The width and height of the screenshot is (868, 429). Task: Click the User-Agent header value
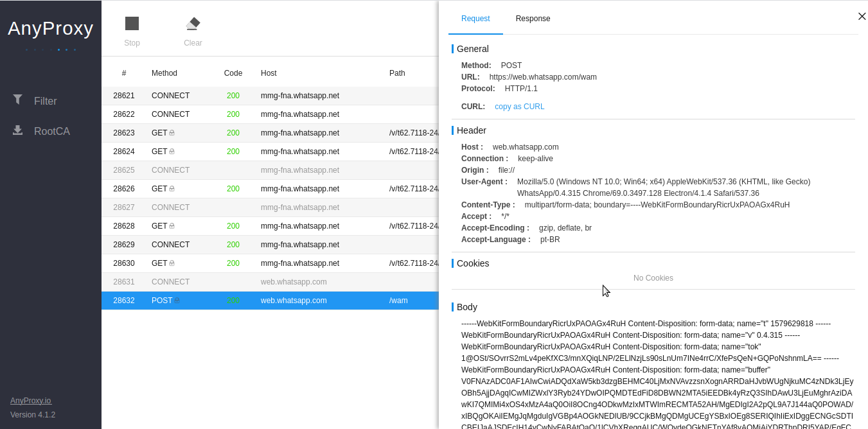(x=664, y=188)
